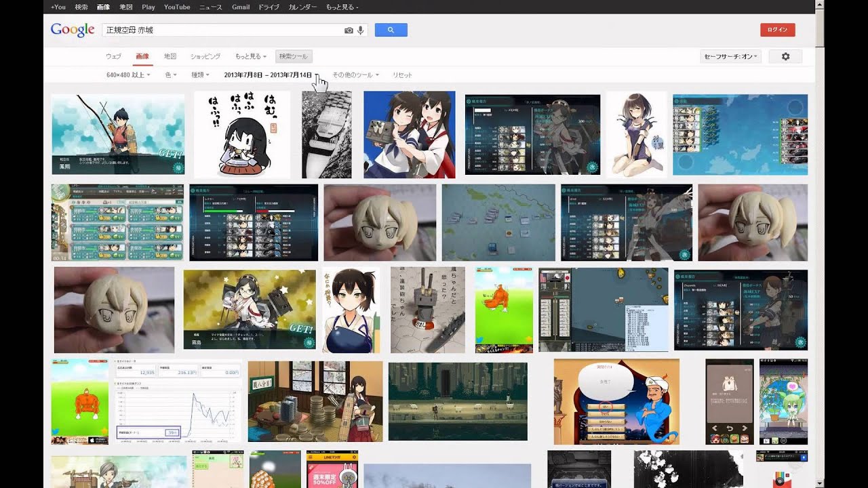This screenshot has height=488, width=868.
Task: Open the chibi girl eating comic thumbnail
Action: (x=242, y=134)
